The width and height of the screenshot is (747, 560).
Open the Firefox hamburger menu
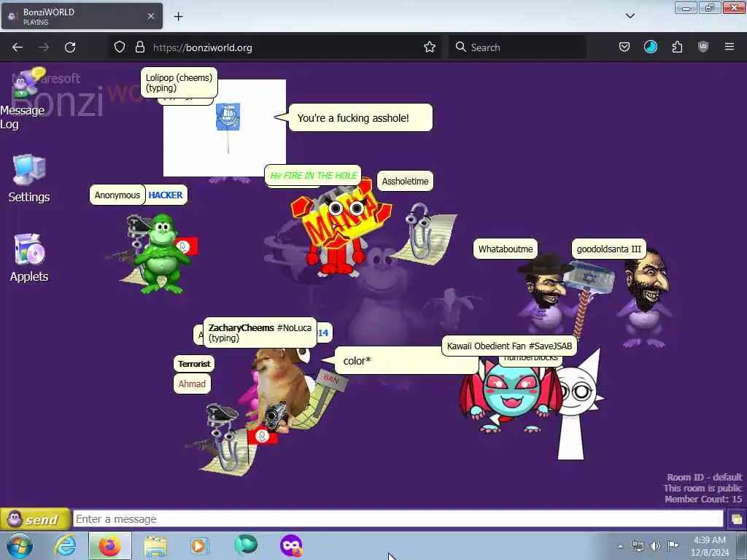pyautogui.click(x=729, y=47)
